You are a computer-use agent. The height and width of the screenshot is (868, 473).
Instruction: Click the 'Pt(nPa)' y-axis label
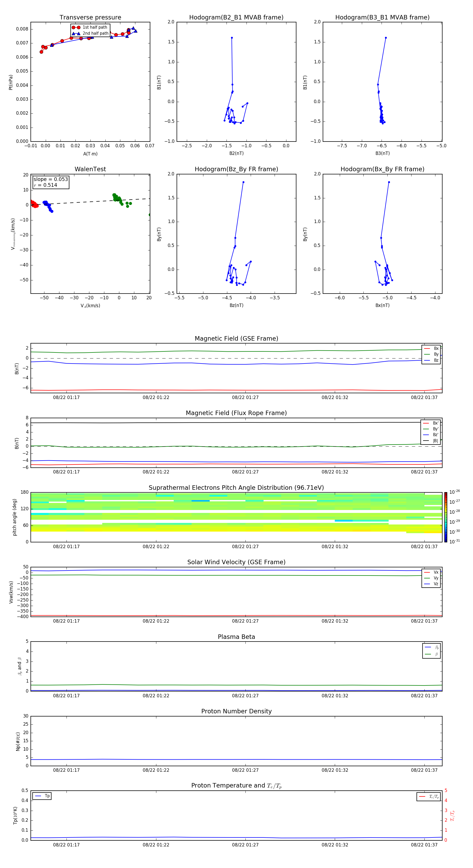pyautogui.click(x=11, y=82)
